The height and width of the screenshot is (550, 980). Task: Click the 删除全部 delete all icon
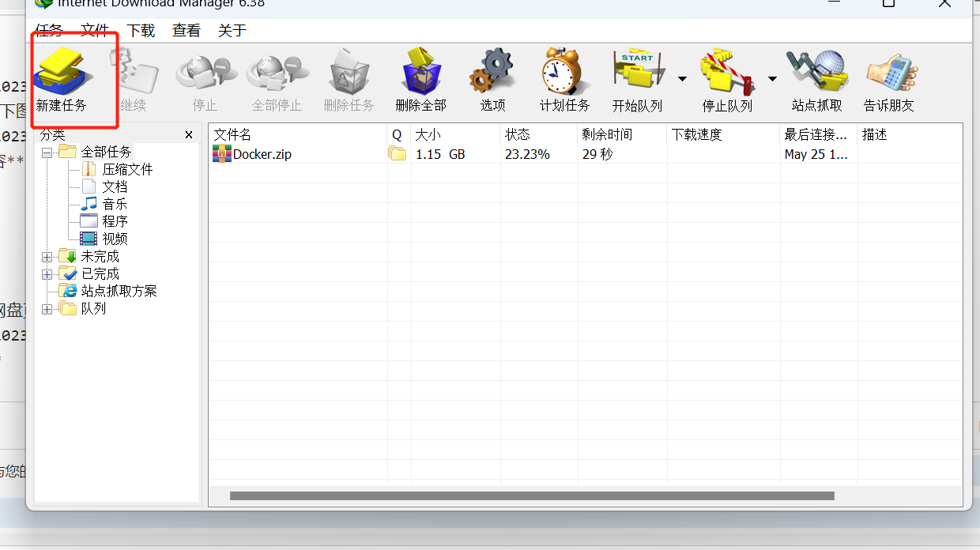pyautogui.click(x=420, y=72)
